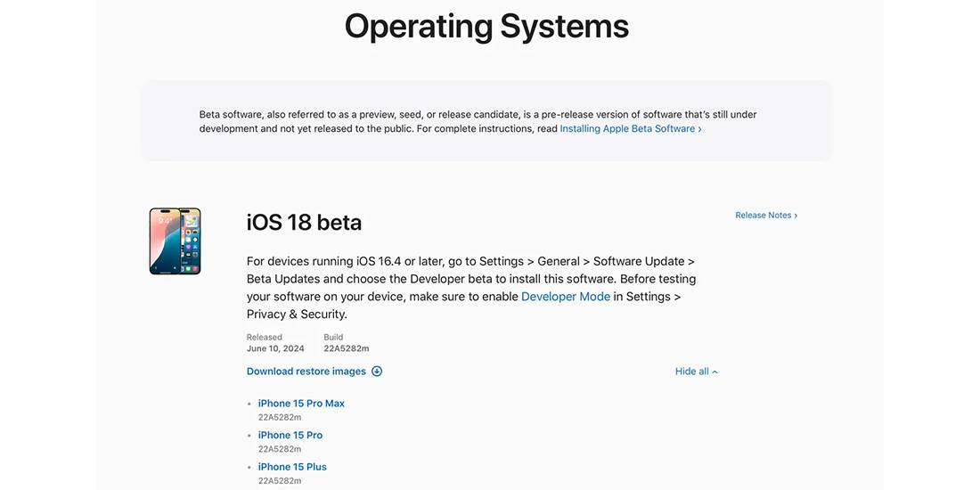The height and width of the screenshot is (490, 980).
Task: Click the build number under Build label
Action: (x=347, y=348)
